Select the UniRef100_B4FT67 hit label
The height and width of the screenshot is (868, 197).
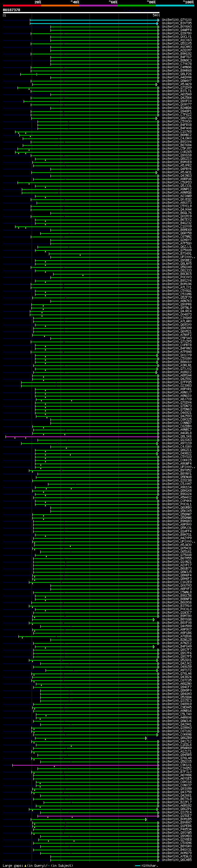pyautogui.click(x=177, y=57)
